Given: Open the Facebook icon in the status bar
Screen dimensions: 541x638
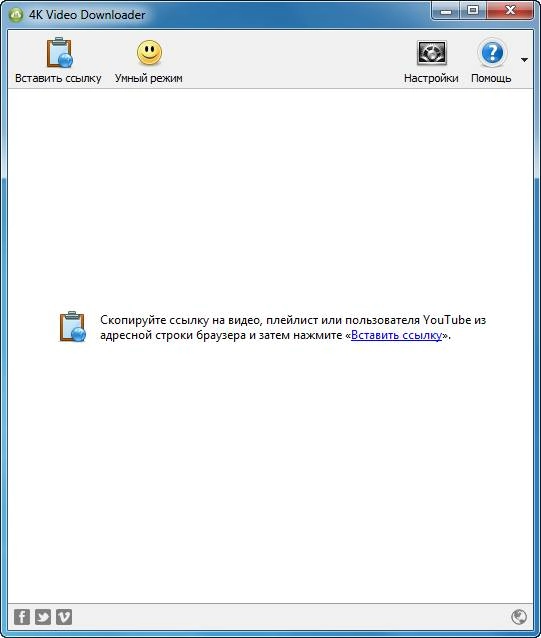Looking at the screenshot, I should [22, 617].
